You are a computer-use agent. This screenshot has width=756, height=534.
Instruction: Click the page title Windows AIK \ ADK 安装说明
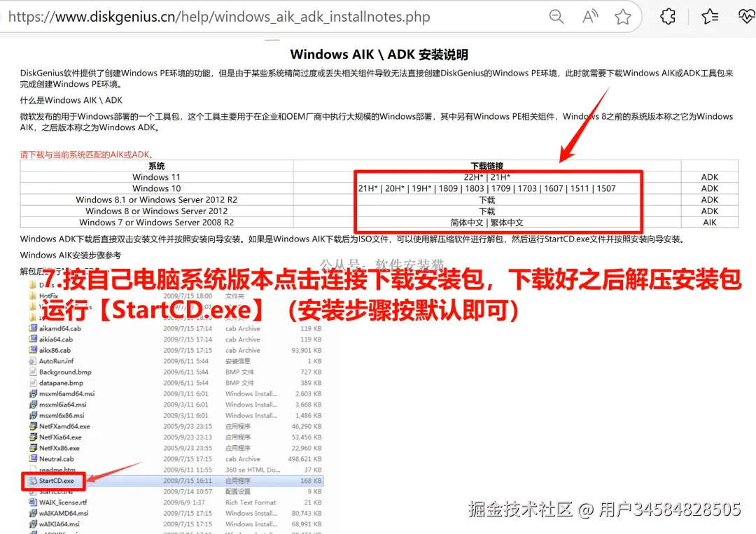point(379,55)
